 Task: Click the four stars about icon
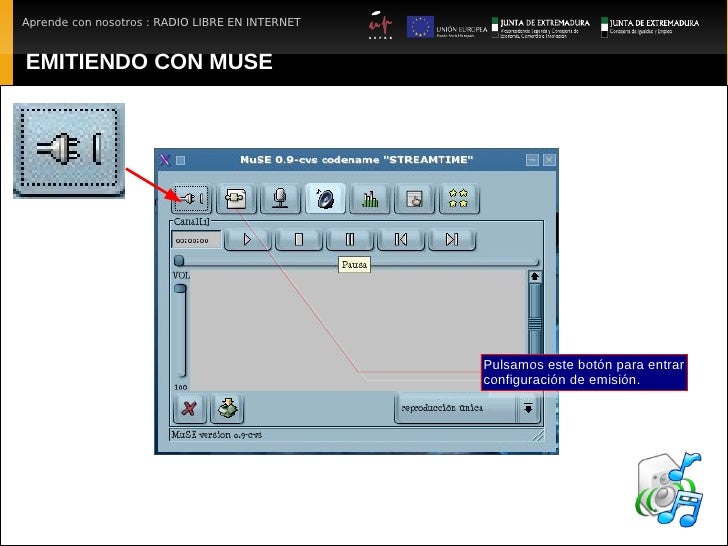pyautogui.click(x=459, y=199)
